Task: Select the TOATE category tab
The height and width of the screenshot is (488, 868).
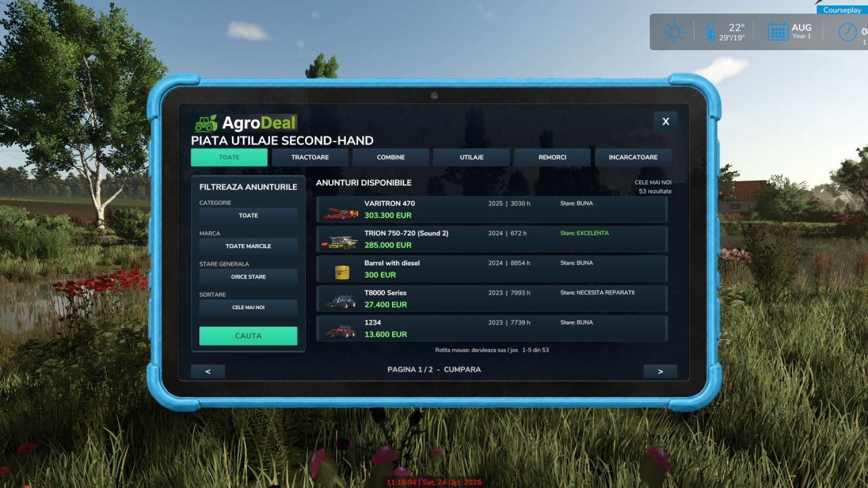Action: 229,157
